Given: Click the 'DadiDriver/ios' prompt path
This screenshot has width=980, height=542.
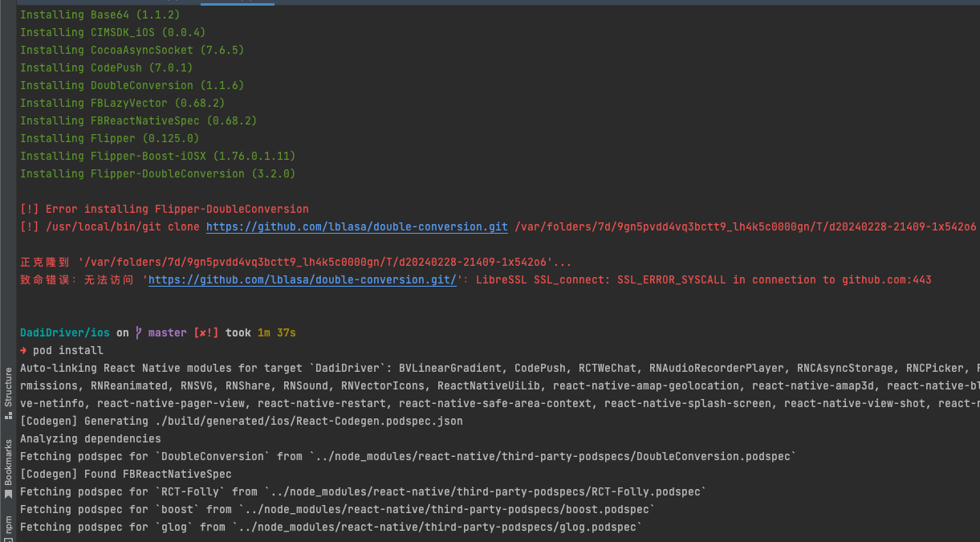Looking at the screenshot, I should pos(65,332).
